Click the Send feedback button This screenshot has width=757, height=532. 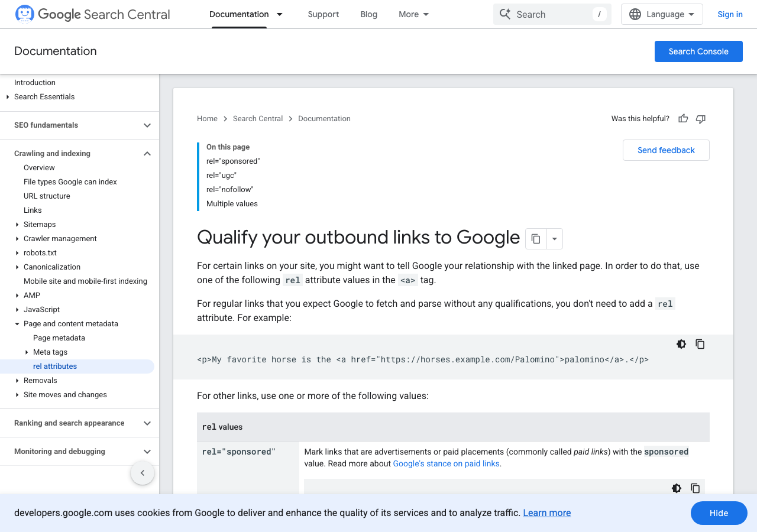(666, 150)
